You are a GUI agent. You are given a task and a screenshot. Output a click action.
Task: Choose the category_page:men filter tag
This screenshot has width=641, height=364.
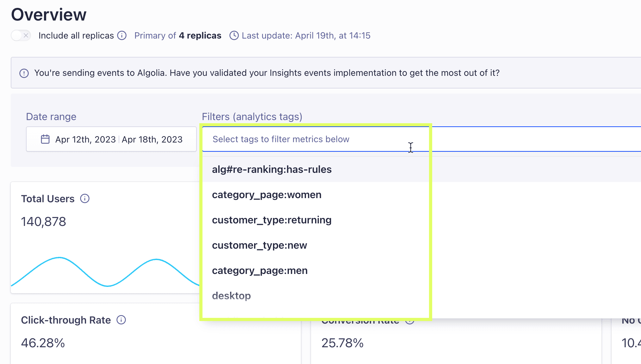point(259,271)
